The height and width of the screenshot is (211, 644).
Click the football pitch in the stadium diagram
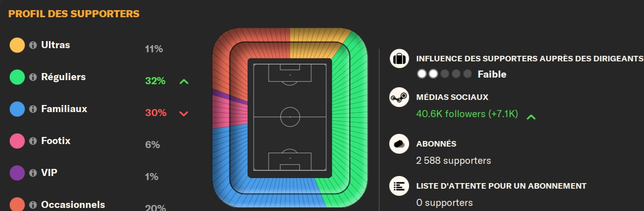(x=290, y=117)
